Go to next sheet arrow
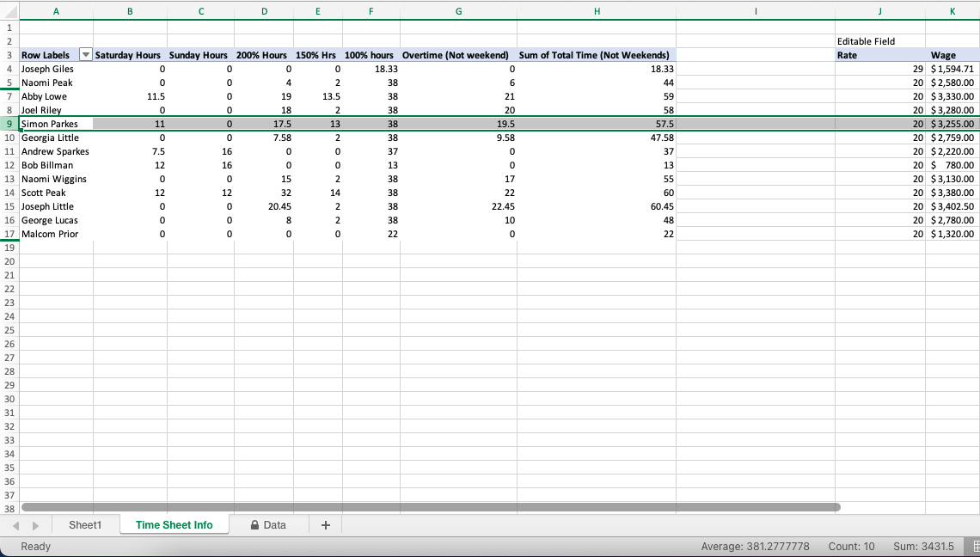Image resolution: width=980 pixels, height=557 pixels. pyautogui.click(x=35, y=526)
